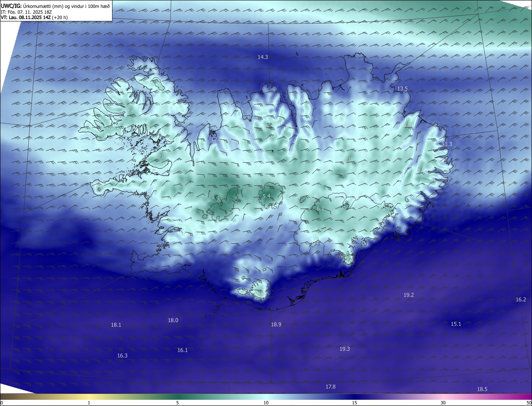Click the 18.0 value southwest of Iceland

tap(173, 320)
